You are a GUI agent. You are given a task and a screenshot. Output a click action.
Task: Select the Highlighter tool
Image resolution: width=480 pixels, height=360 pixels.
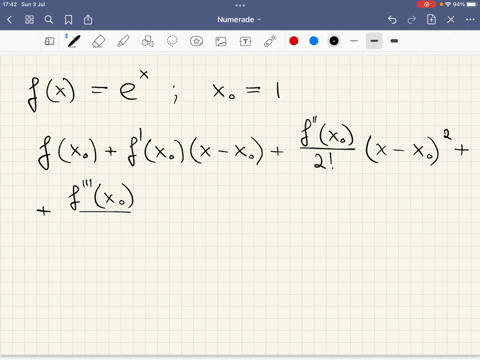click(x=123, y=41)
